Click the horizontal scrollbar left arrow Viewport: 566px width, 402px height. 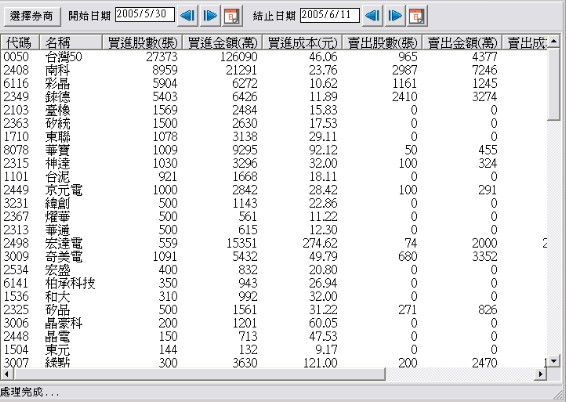click(7, 374)
